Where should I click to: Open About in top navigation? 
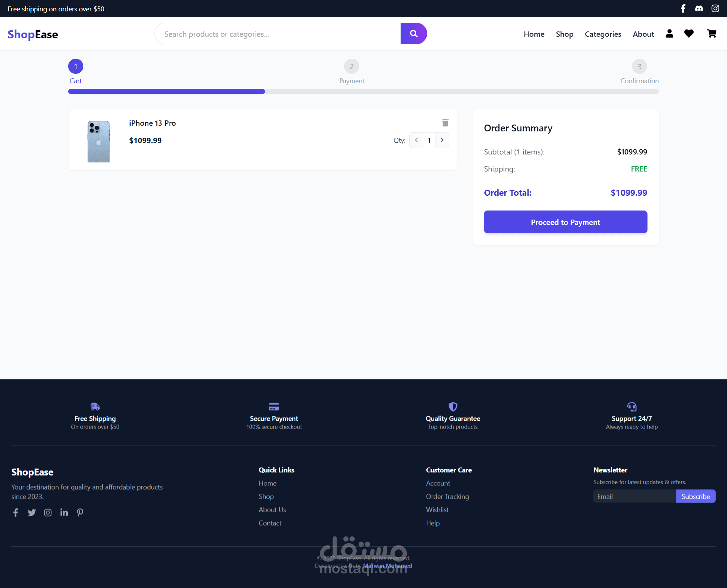643,34
